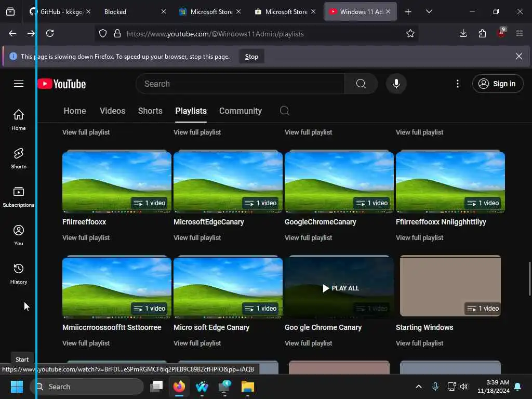Open Starting Windows playlist thumbnail

[450, 287]
